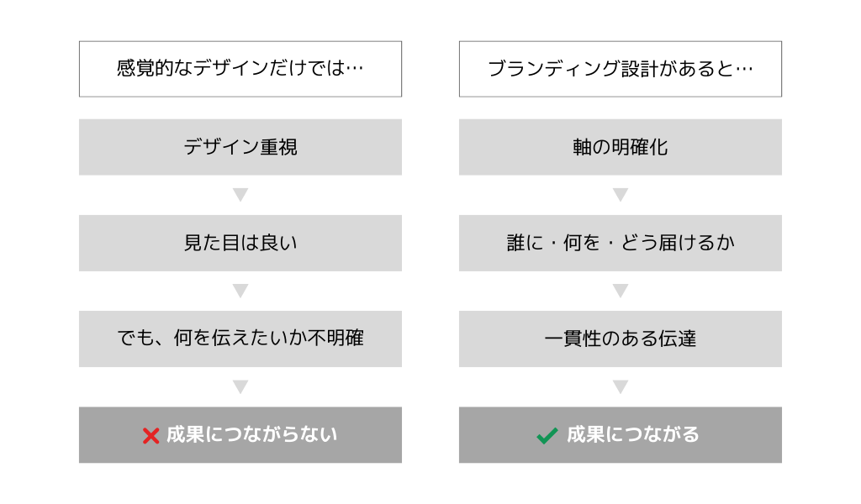Click the でも、何を伝えたいか不明確 box

point(240,339)
